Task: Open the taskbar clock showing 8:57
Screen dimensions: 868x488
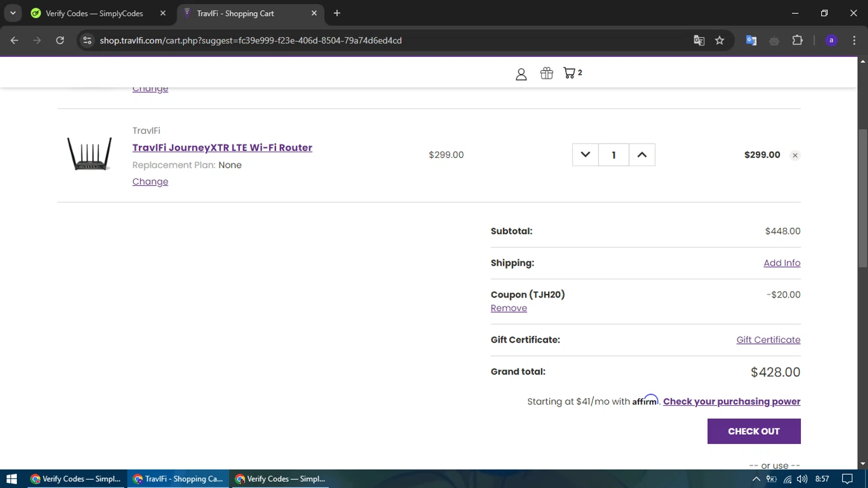Action: (x=822, y=479)
